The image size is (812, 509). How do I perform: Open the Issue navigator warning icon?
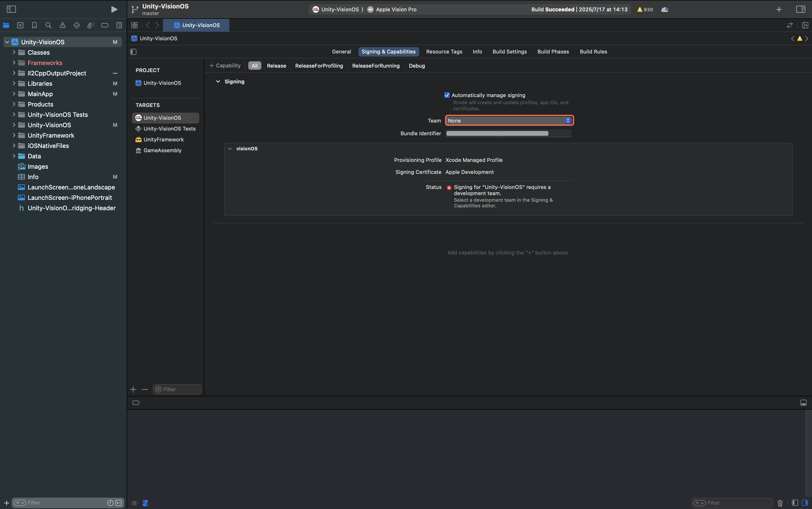point(63,25)
